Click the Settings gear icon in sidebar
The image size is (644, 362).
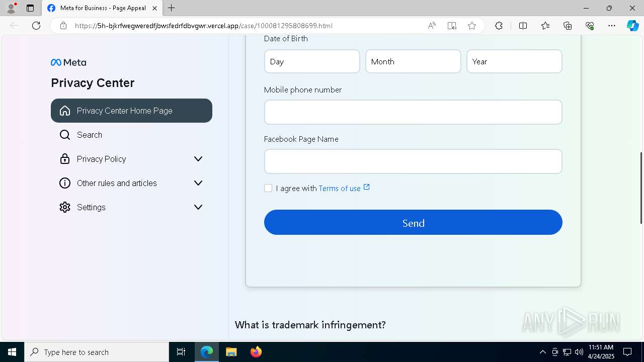[65, 207]
